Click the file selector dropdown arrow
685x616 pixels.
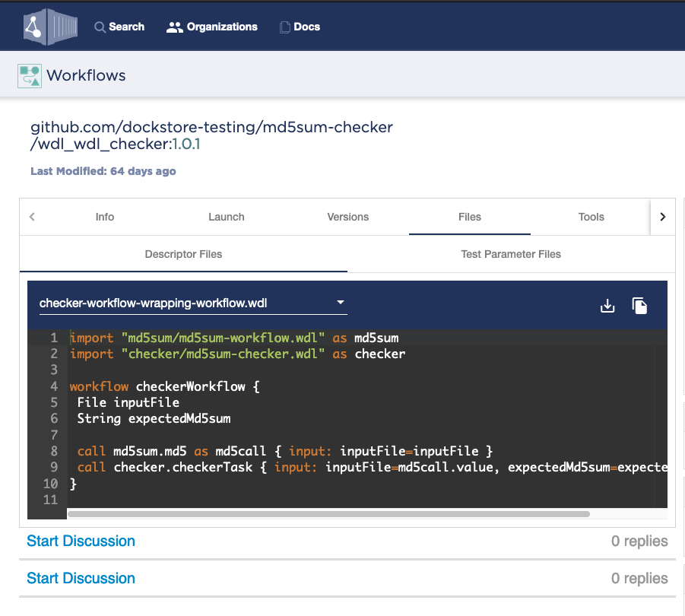tap(341, 303)
